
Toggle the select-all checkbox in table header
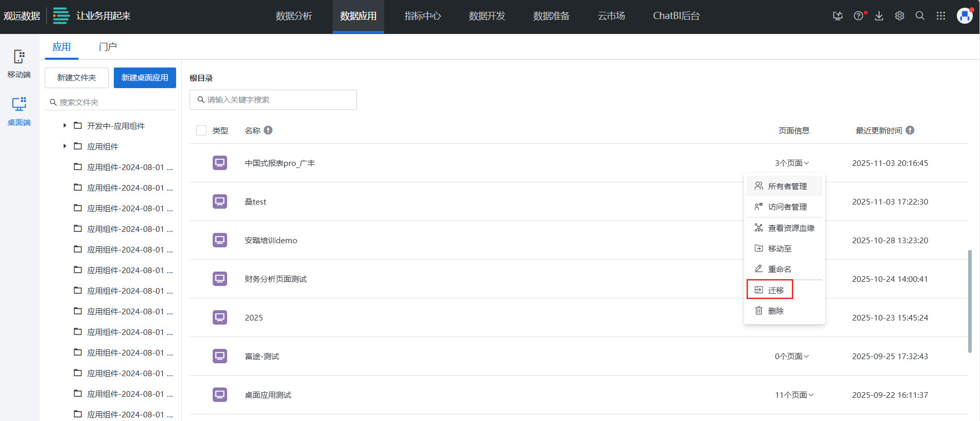click(201, 130)
